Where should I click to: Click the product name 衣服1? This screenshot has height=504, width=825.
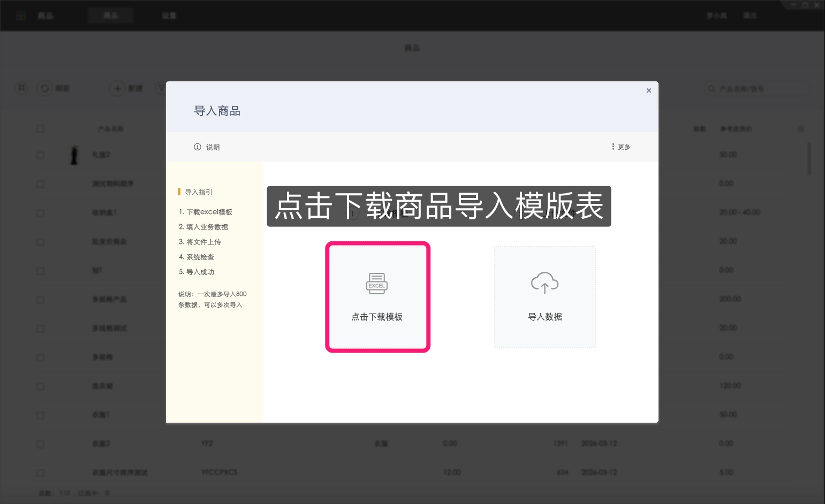[x=101, y=415]
